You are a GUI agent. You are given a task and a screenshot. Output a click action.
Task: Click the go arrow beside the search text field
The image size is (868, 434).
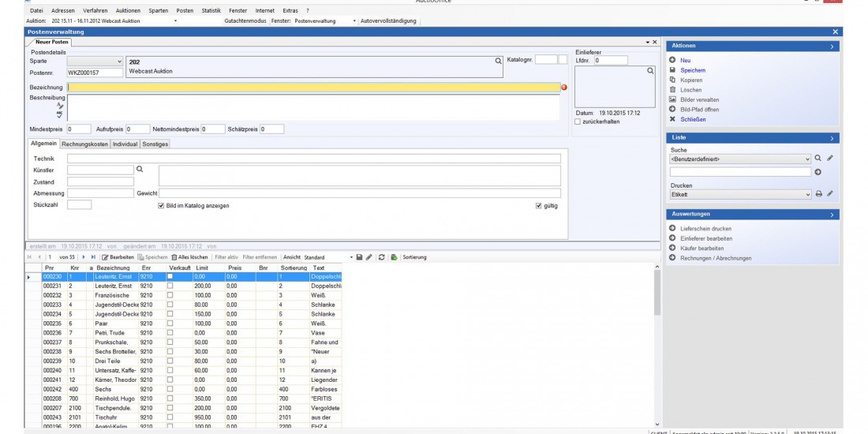pyautogui.click(x=818, y=172)
